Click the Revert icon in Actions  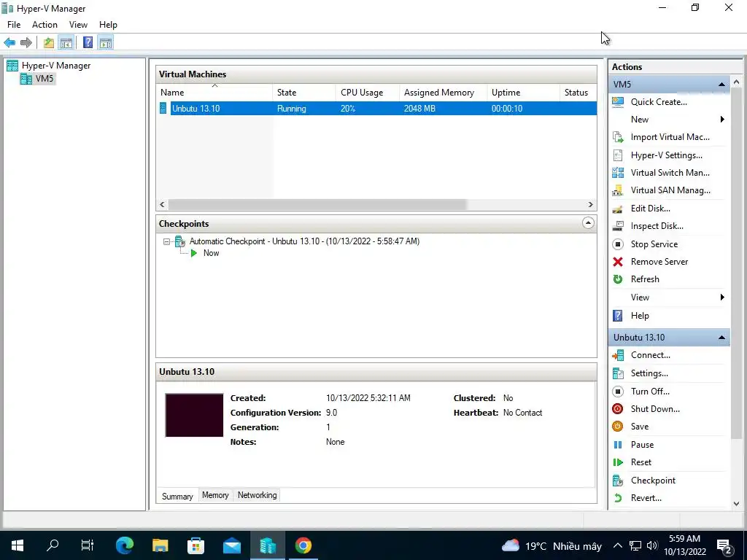point(618,498)
